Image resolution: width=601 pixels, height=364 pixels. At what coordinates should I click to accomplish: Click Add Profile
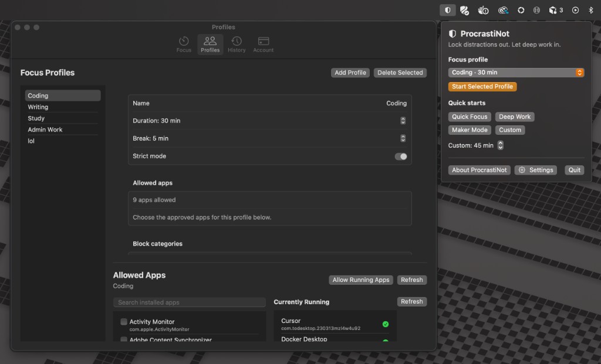pyautogui.click(x=350, y=73)
